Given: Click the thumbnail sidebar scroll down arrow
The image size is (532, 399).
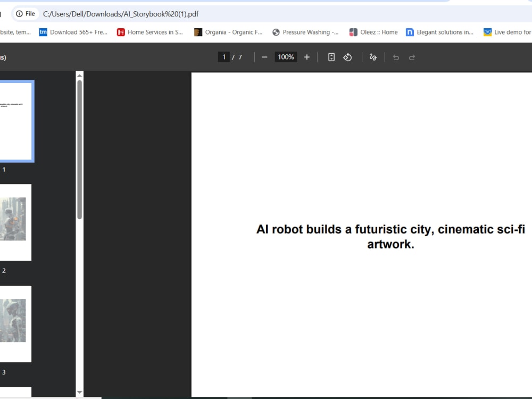Looking at the screenshot, I should pyautogui.click(x=79, y=392).
